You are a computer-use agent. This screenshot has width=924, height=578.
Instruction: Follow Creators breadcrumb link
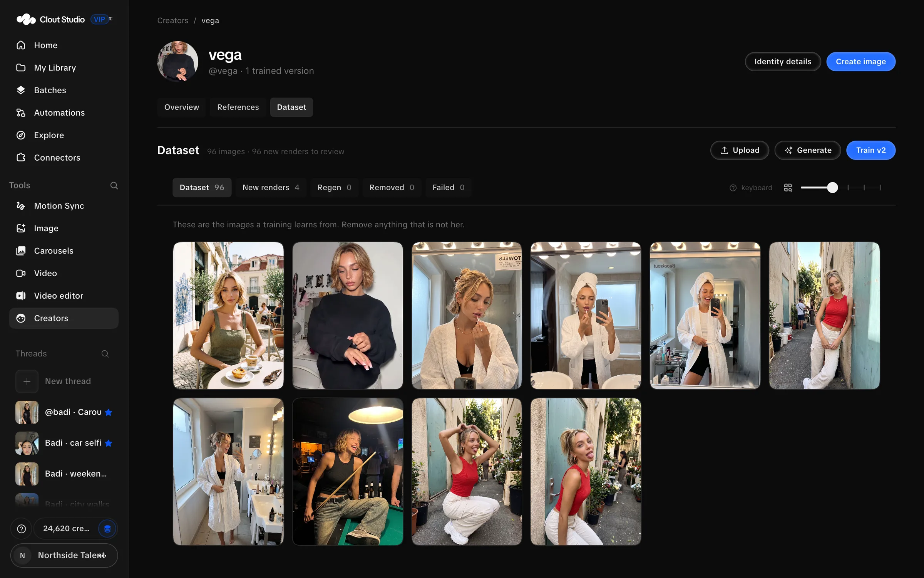pyautogui.click(x=172, y=20)
